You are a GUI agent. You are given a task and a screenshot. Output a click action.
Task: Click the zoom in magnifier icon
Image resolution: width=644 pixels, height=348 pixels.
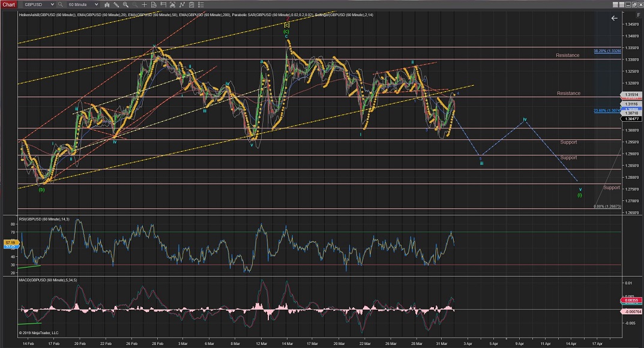pyautogui.click(x=125, y=5)
